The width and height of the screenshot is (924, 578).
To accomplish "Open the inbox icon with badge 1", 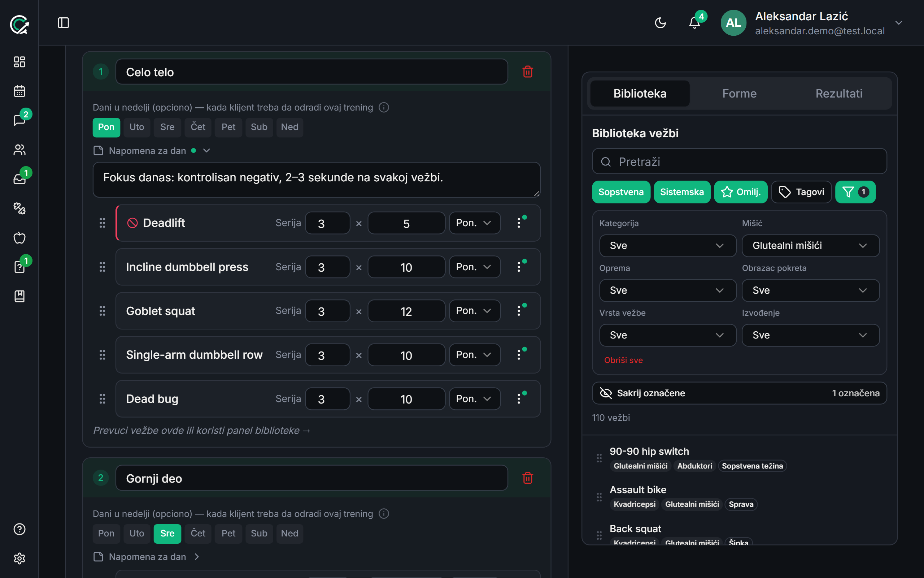I will click(19, 179).
